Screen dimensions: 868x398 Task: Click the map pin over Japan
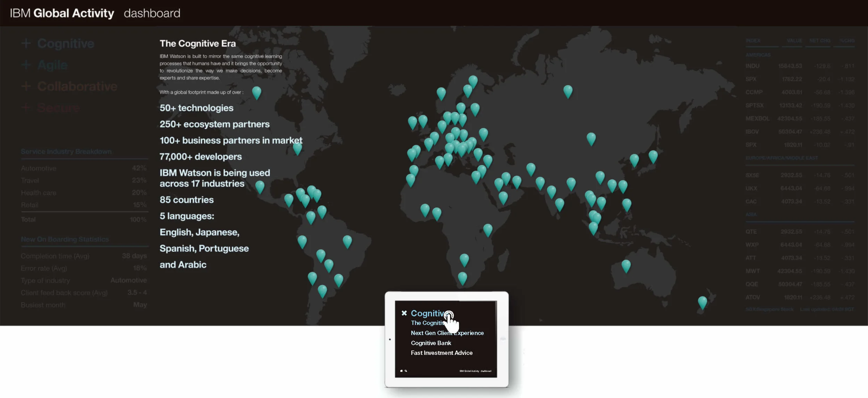point(653,156)
